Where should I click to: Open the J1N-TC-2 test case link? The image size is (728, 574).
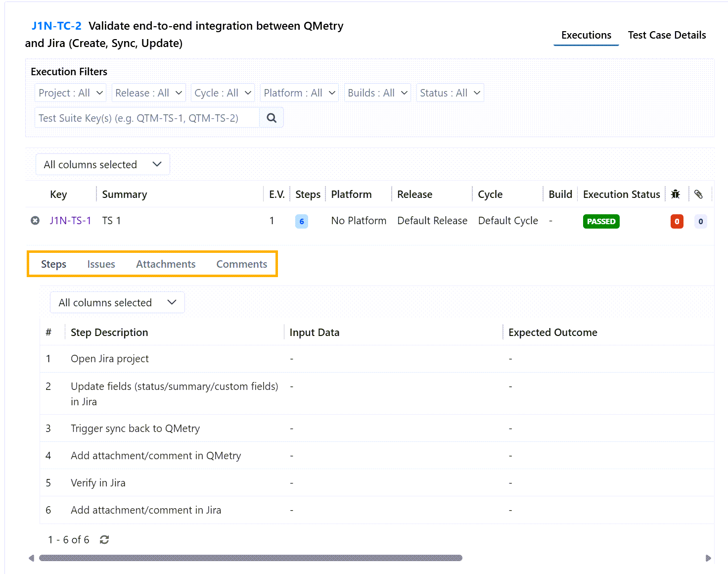pos(56,26)
